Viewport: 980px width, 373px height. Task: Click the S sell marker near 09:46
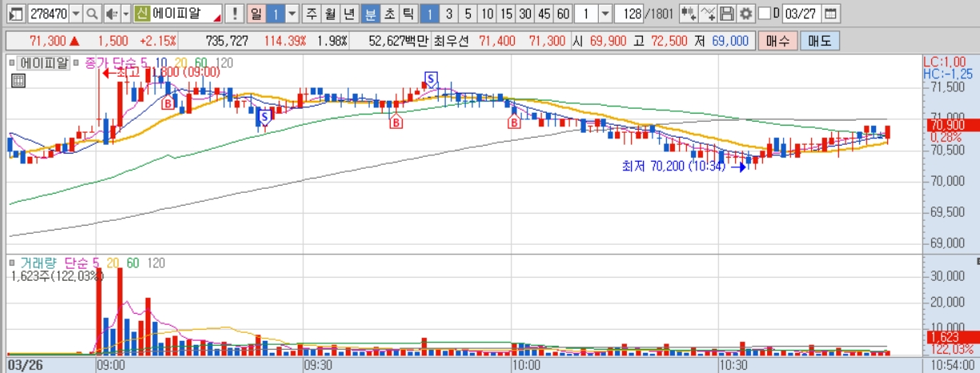[x=431, y=78]
